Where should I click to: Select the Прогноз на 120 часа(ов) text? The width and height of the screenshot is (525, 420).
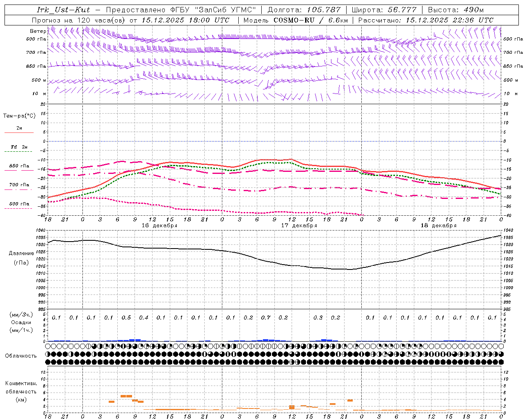(79, 20)
